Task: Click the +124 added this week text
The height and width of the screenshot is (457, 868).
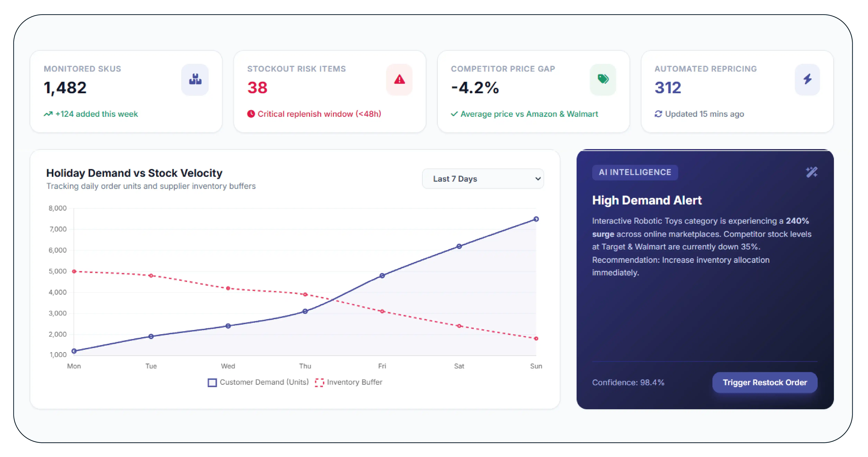Action: (x=97, y=114)
